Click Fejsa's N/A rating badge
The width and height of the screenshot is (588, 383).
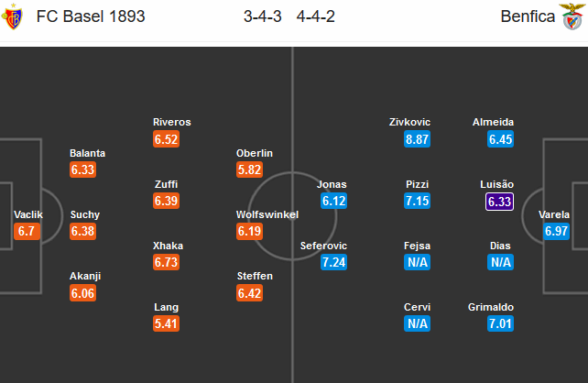click(x=417, y=262)
